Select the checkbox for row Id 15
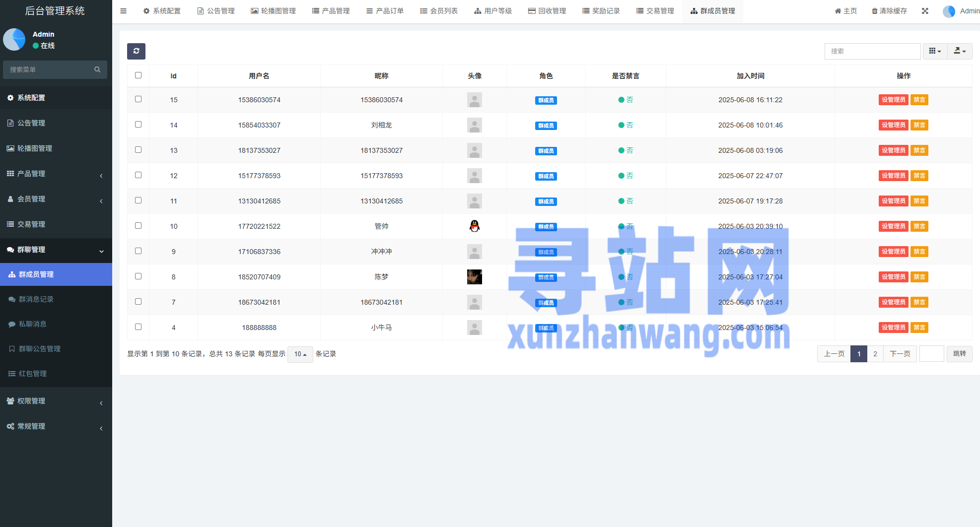The width and height of the screenshot is (980, 527). point(138,99)
